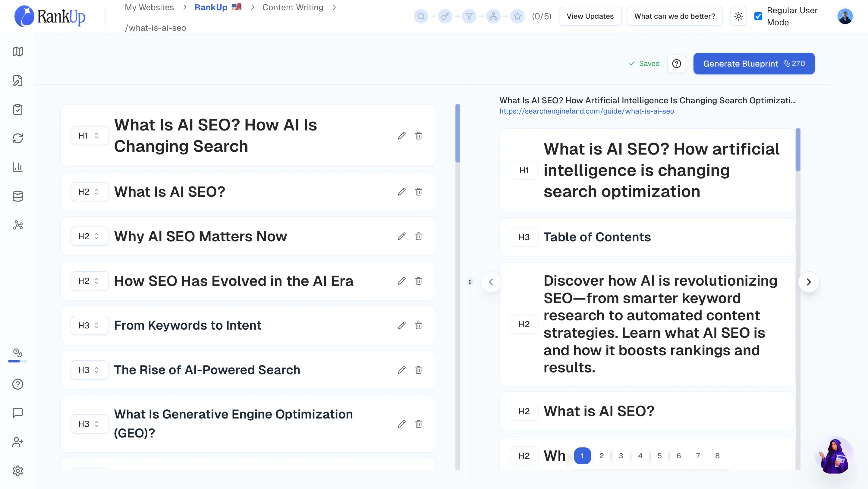Edit the 'From Keywords to Intent' heading
868x489 pixels.
pyautogui.click(x=401, y=325)
